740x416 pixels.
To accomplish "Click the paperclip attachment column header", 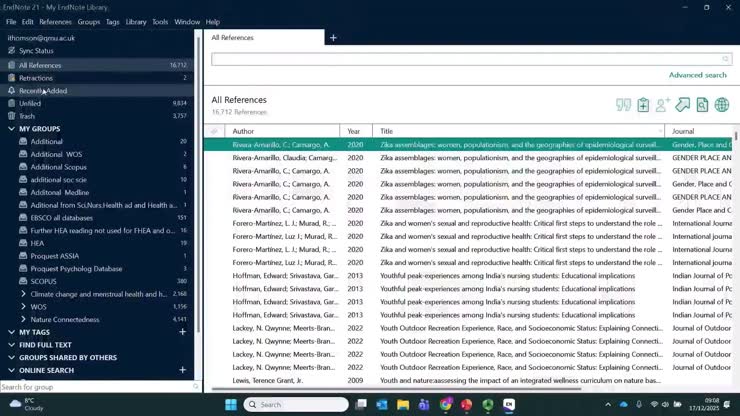I will pos(214,131).
